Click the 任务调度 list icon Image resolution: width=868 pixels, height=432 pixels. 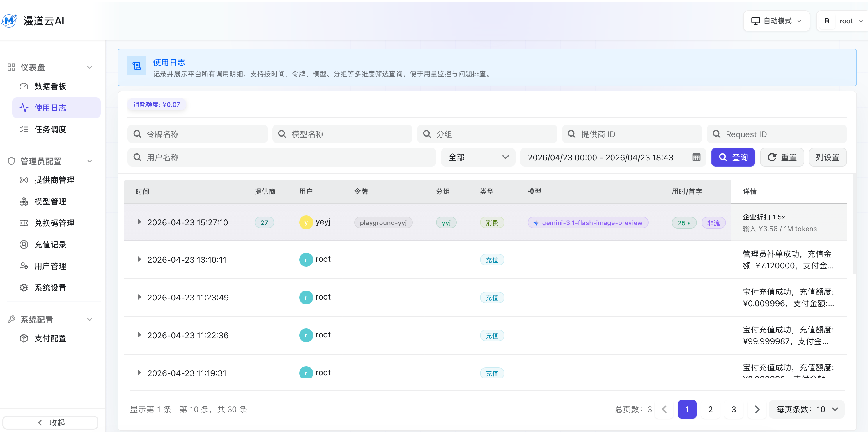[x=24, y=130]
